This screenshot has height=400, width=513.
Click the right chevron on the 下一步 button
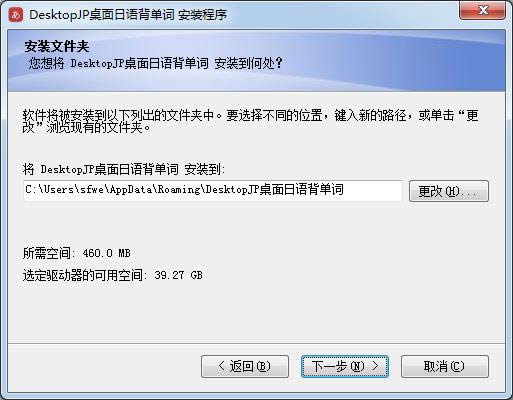pos(375,366)
